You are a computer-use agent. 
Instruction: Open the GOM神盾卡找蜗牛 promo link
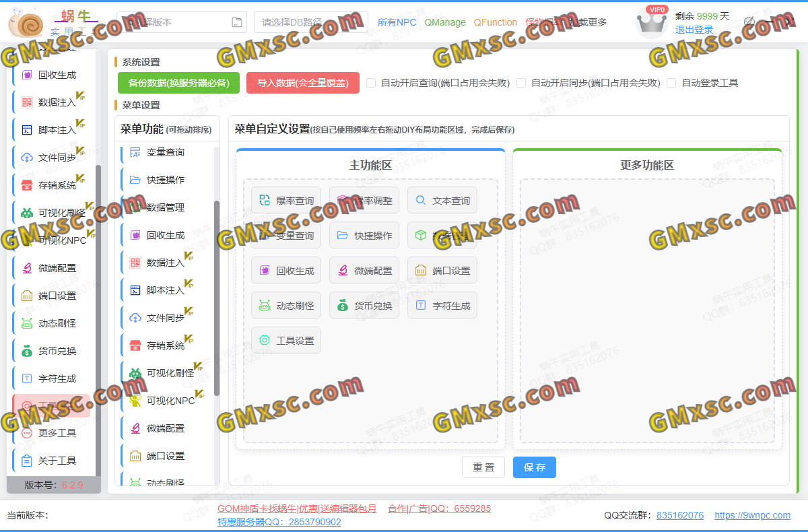297,508
